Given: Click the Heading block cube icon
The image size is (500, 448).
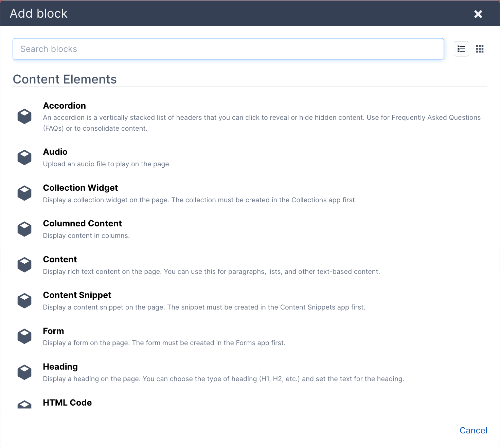Looking at the screenshot, I should tap(24, 372).
